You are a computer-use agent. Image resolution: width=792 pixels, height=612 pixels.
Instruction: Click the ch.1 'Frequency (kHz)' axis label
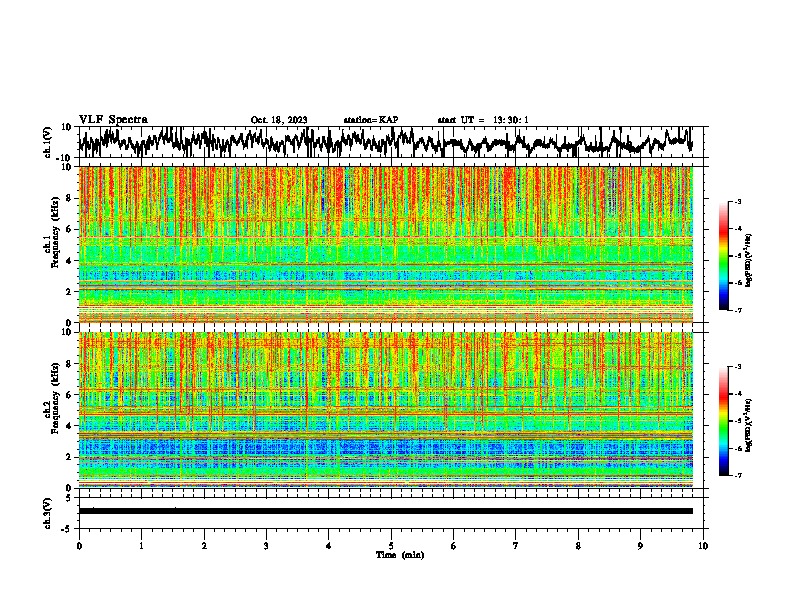pos(55,233)
